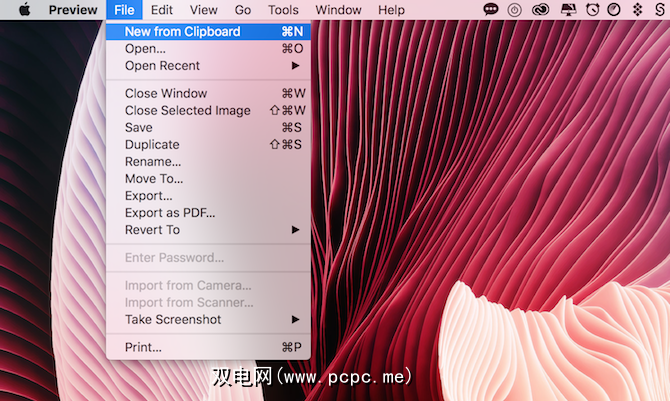Click the S-shaped menu bar icon
This screenshot has width=670, height=401.
pos(660,9)
